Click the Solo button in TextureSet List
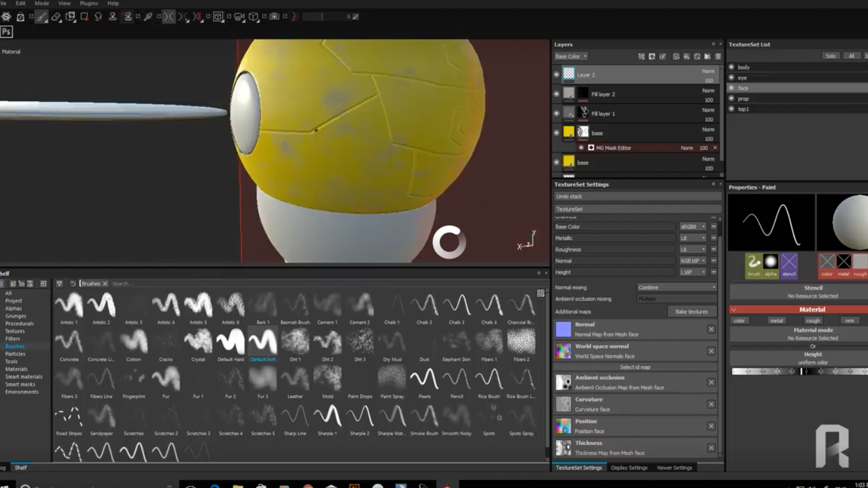 coord(830,56)
